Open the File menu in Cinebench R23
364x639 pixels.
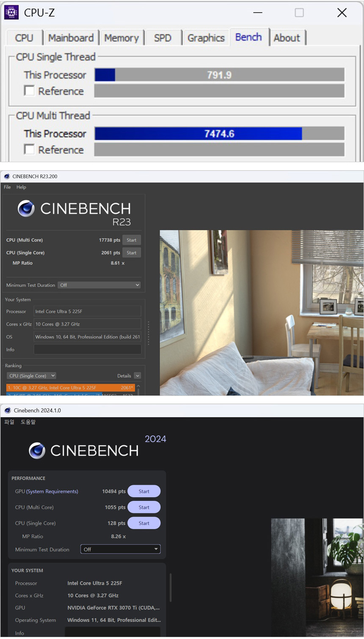point(7,187)
